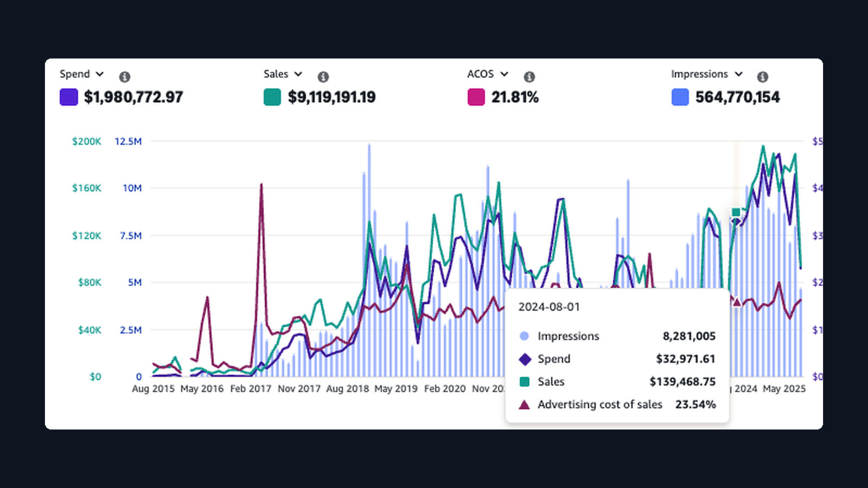
Task: Click the $9,119,191.19 sales total
Action: point(331,97)
